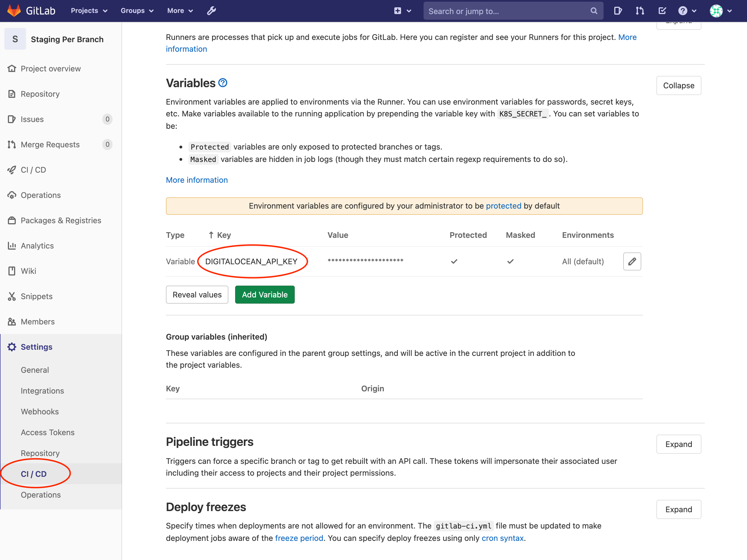Open the chevron next to the plus icon

(x=409, y=11)
